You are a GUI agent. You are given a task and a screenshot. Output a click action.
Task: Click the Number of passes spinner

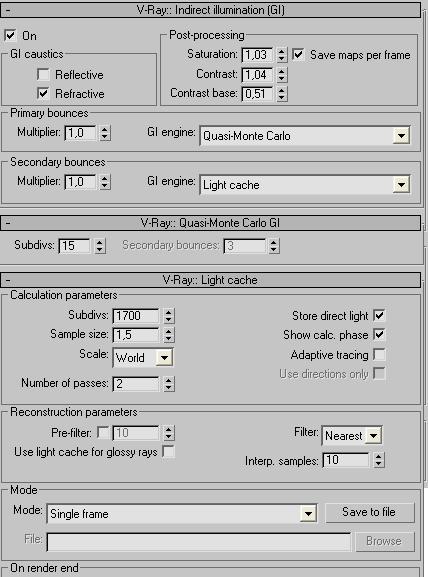point(169,384)
